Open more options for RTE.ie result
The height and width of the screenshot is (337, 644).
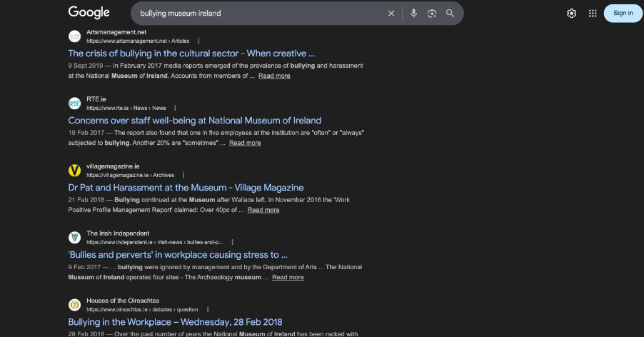coord(175,108)
